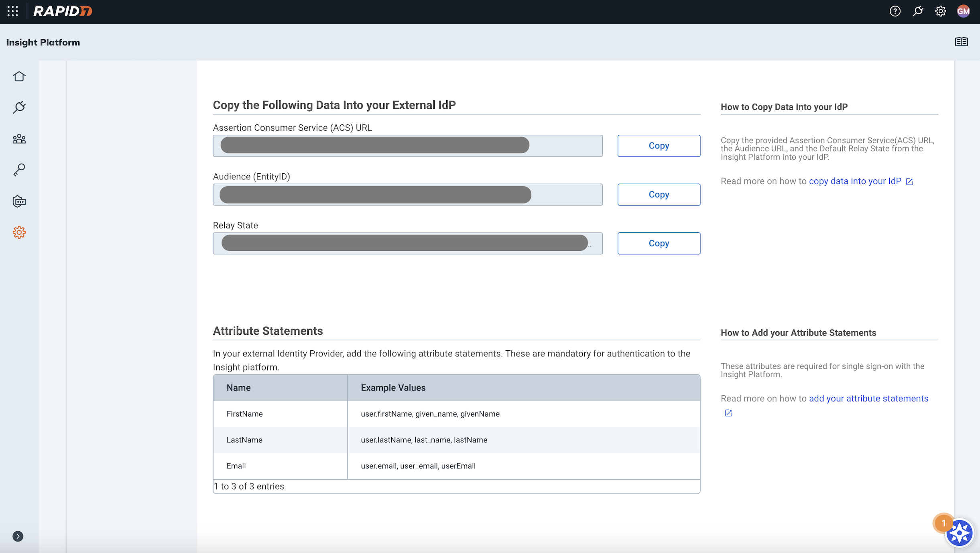Open the sidebar plug connections icon
Viewport: 980px width, 553px height.
tap(19, 107)
